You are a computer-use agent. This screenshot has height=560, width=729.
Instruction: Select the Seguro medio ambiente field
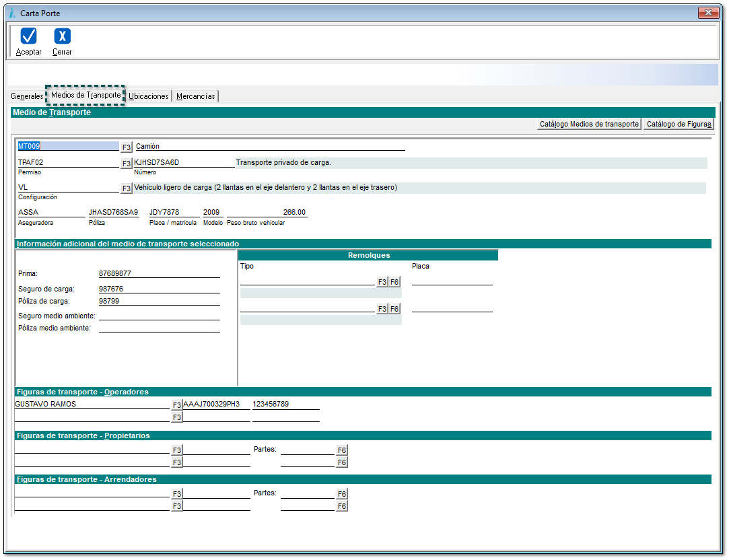point(159,316)
